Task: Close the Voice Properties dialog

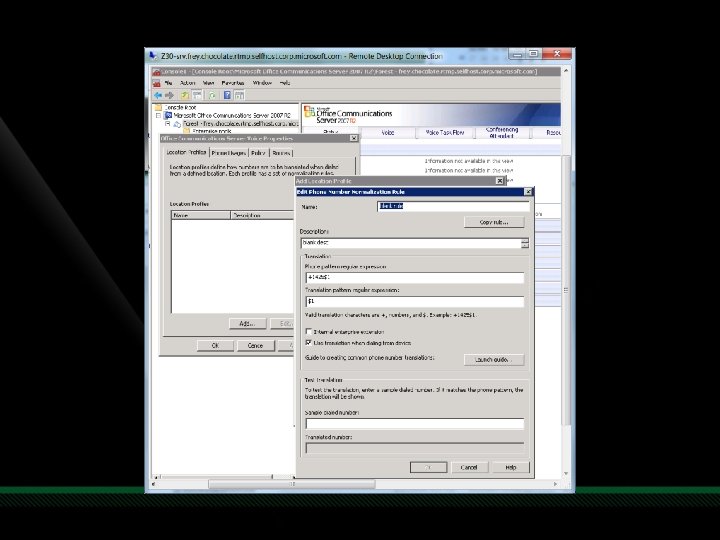Action: pos(353,138)
